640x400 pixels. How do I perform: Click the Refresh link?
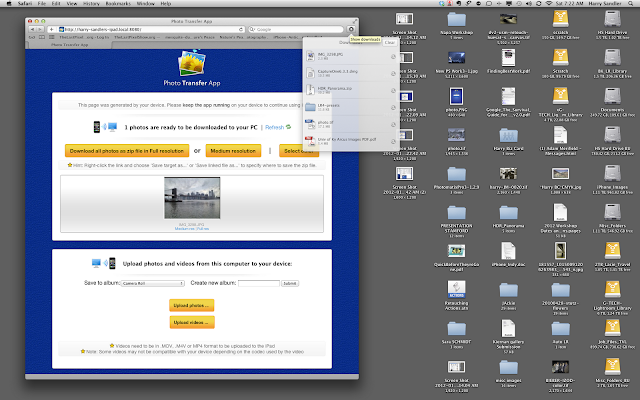click(x=274, y=127)
